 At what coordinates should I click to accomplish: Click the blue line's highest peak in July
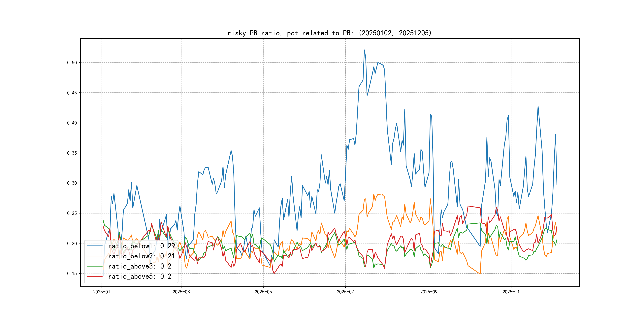[364, 50]
